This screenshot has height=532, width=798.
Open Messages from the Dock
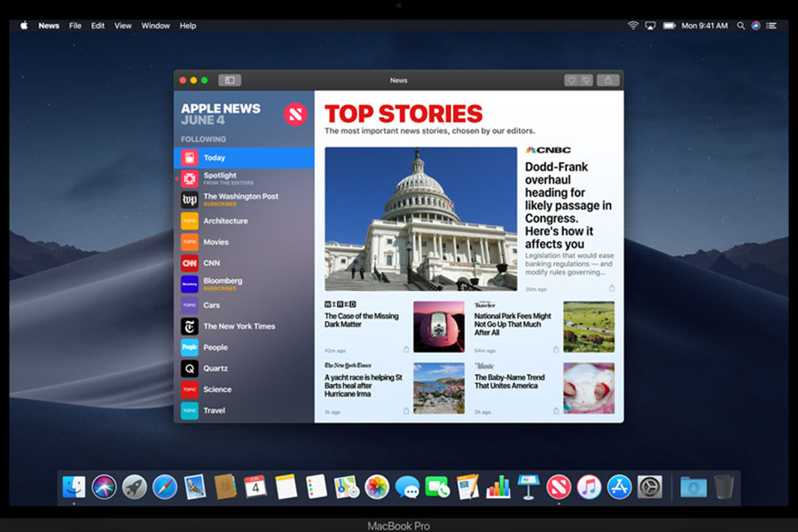click(407, 487)
